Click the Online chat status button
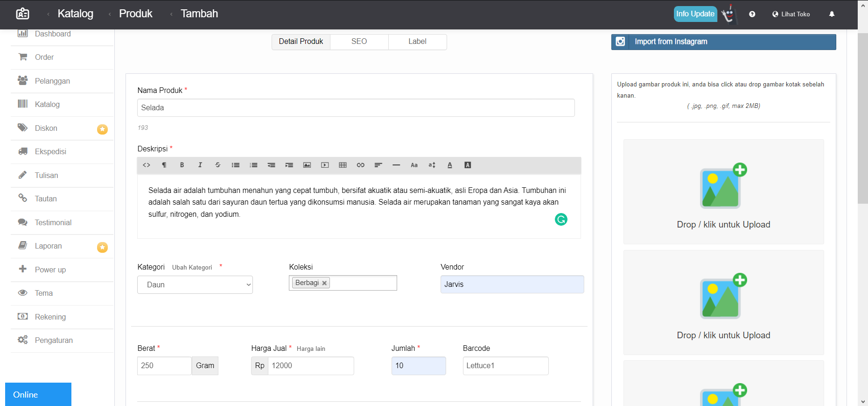The height and width of the screenshot is (406, 868). pos(38,394)
